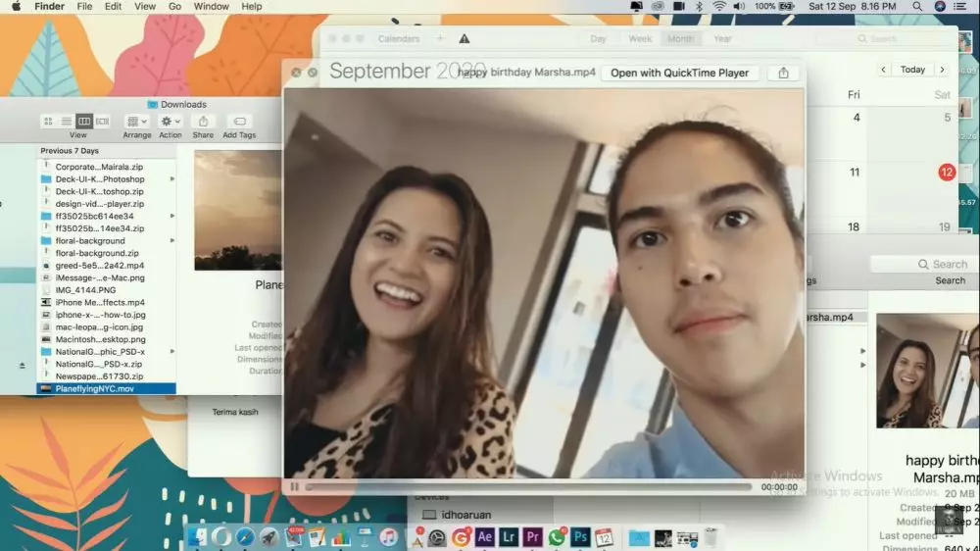Click Finder's Share toolbar icon
The height and width of the screenshot is (551, 980).
(203, 122)
